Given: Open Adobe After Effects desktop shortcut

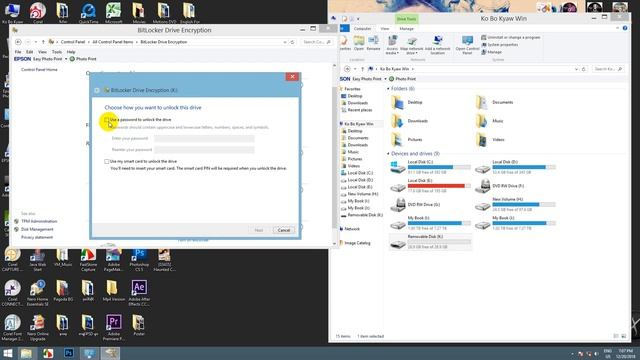Looking at the screenshot, I should coord(139,293).
